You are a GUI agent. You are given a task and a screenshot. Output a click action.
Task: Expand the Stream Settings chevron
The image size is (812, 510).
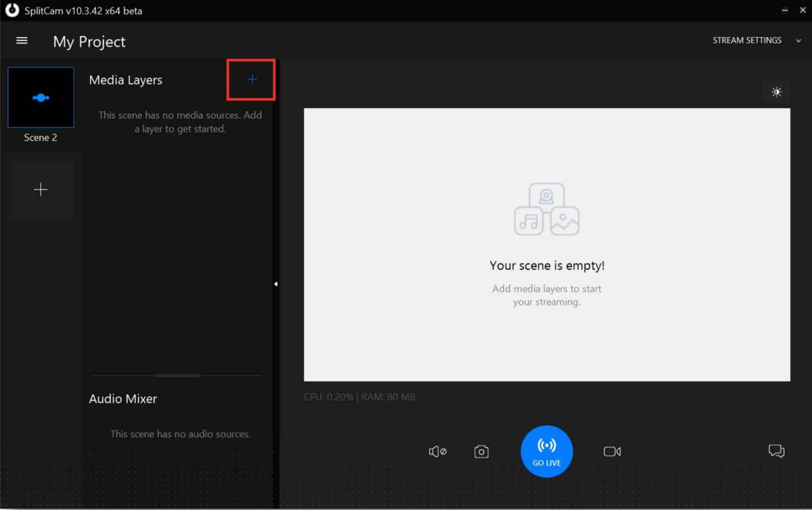click(798, 41)
